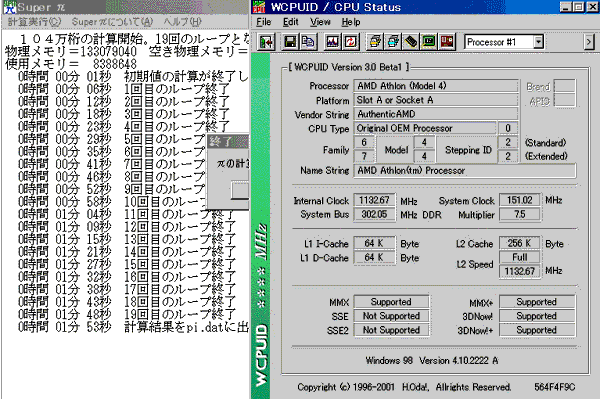Click the Platform field 'Slot A or Socket A'
This screenshot has width=600, height=399.
tap(436, 100)
